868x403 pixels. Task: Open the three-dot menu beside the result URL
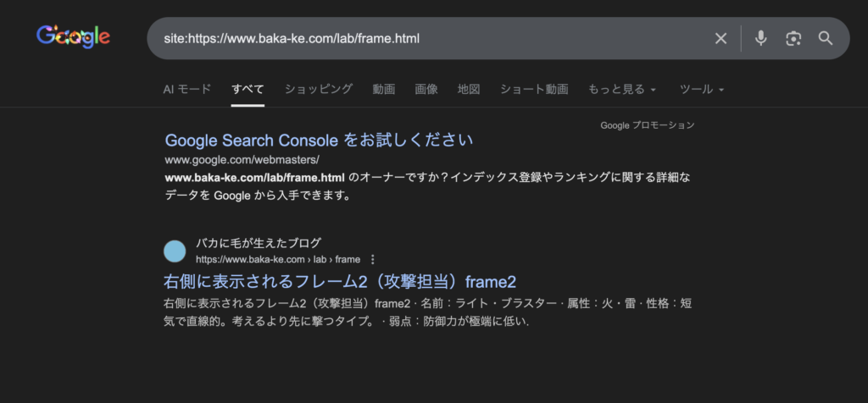[373, 259]
